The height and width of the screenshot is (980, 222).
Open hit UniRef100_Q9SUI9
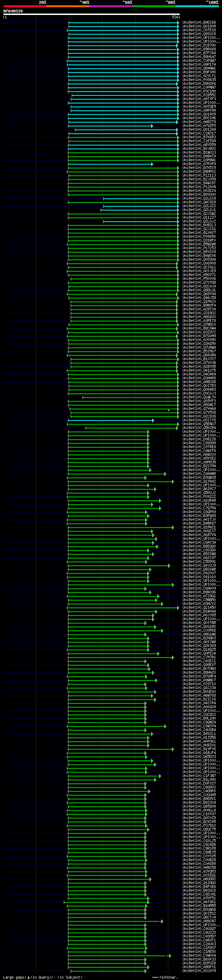(x=199, y=34)
